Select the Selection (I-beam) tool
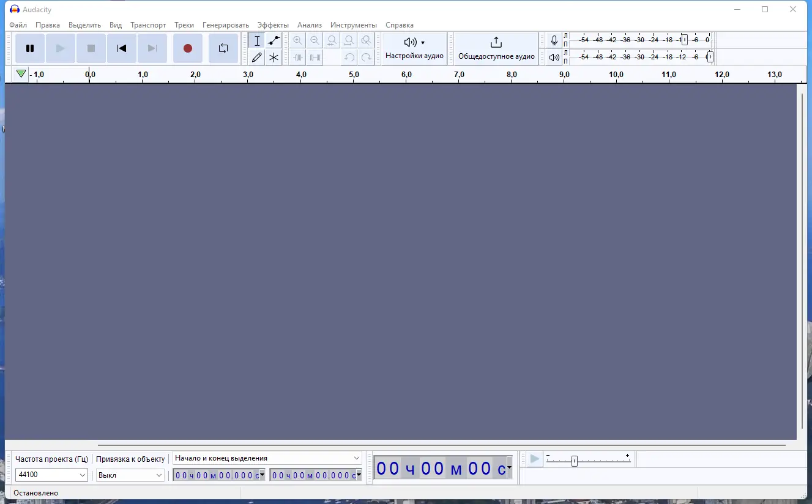Image resolution: width=812 pixels, height=504 pixels. click(257, 41)
